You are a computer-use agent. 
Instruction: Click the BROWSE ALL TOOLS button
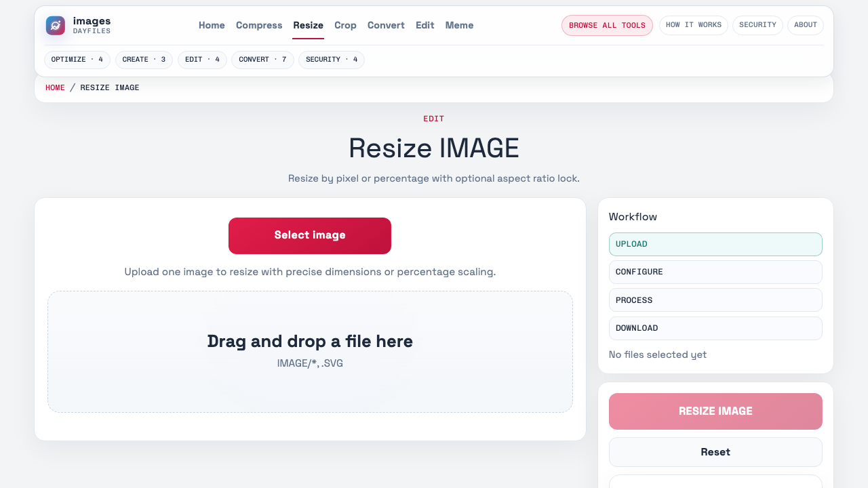(607, 25)
